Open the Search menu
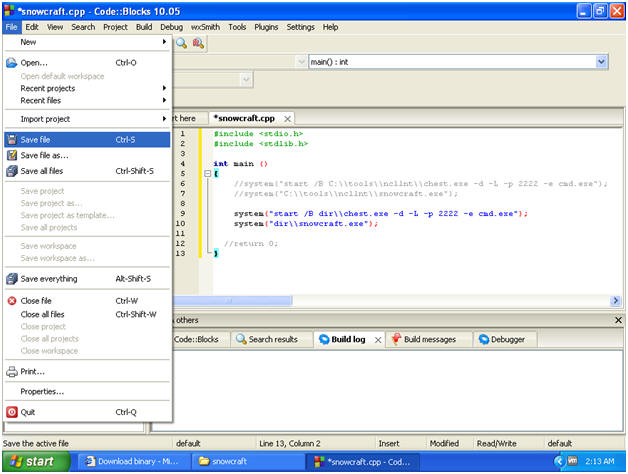Screen dimensions: 628x474 click(83, 27)
